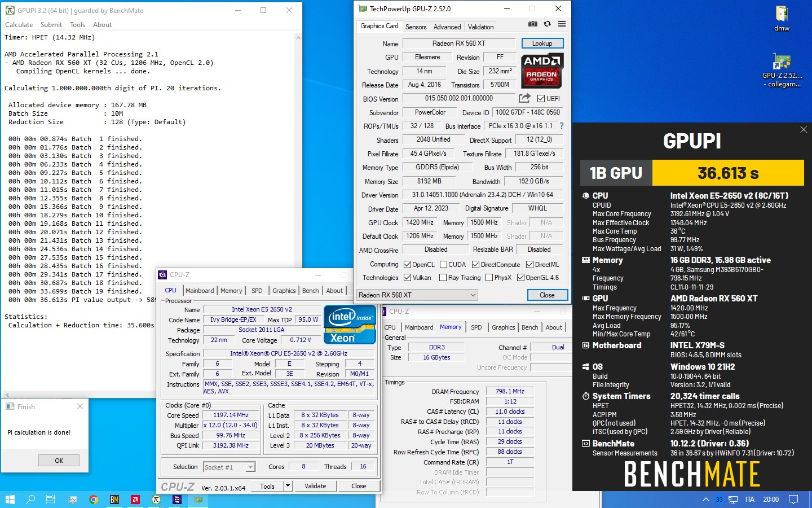812x508 pixels.
Task: Click GPUPI vertical scrollbar up arrow
Action: 298,38
